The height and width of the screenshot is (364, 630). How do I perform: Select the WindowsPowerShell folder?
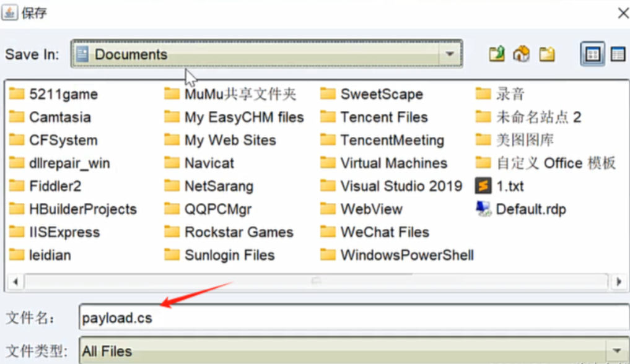[397, 255]
